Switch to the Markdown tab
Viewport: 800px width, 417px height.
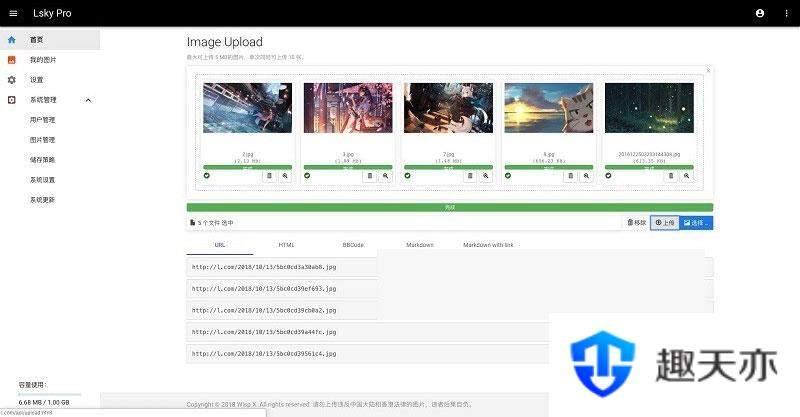[x=420, y=245]
